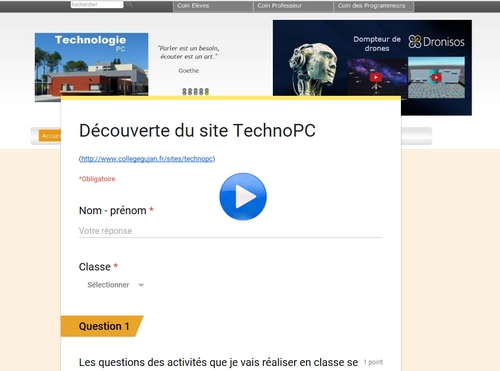Select the green last slideshow dot
The image size is (500, 371).
click(207, 92)
